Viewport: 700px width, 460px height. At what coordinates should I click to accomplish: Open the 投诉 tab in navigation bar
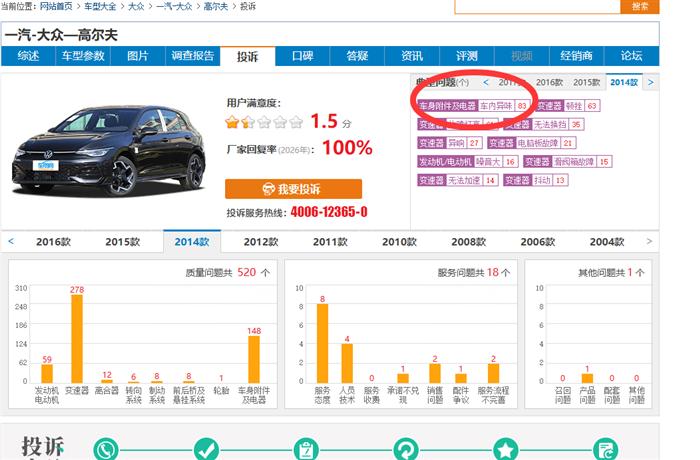[248, 56]
